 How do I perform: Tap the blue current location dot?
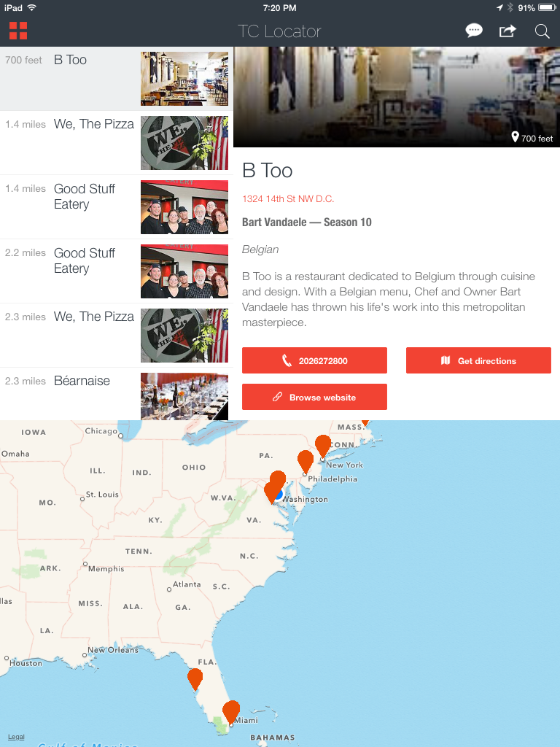(x=279, y=495)
